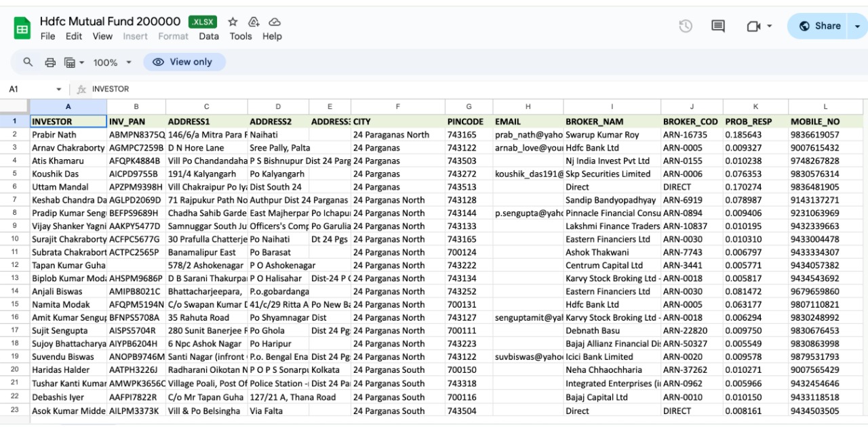Select column L header
The height and width of the screenshot is (427, 868).
click(x=826, y=106)
